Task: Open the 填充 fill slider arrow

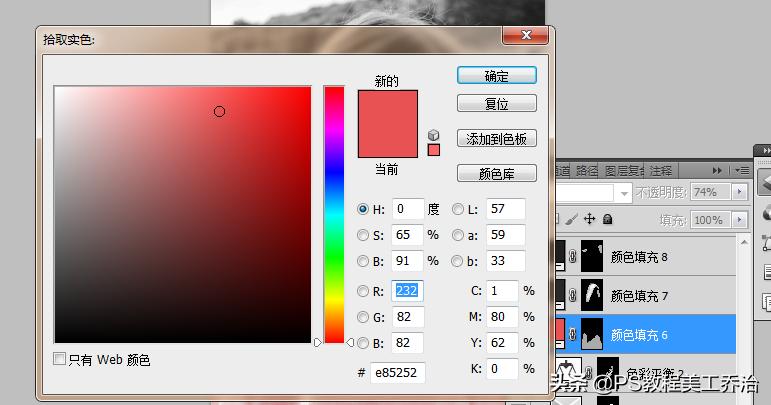Action: click(x=740, y=220)
